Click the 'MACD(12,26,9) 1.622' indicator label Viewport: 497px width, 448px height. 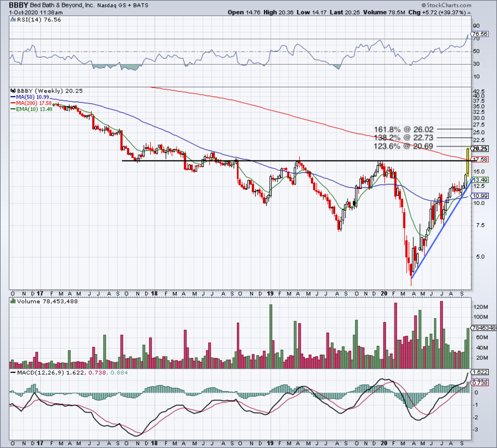48,373
